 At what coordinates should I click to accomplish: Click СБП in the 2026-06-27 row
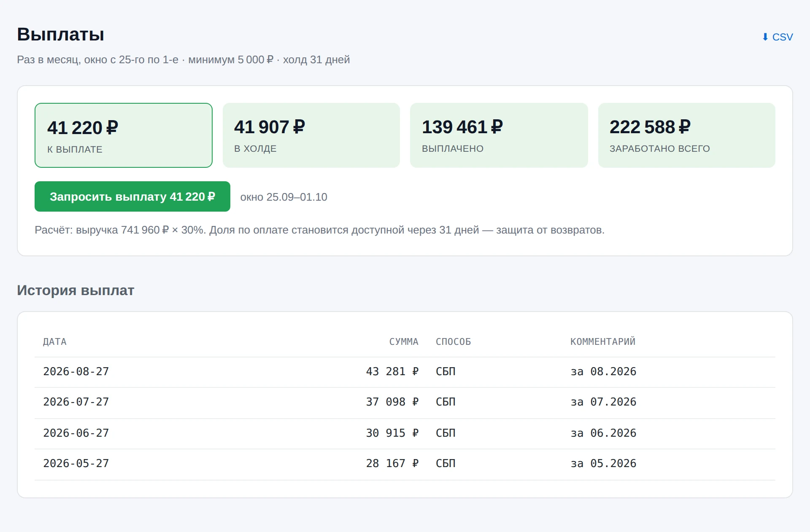click(x=445, y=433)
